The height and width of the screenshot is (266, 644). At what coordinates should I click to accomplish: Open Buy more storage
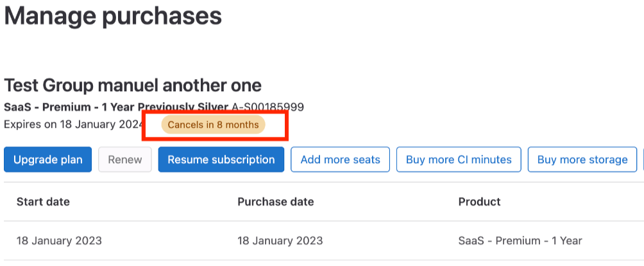click(x=582, y=160)
